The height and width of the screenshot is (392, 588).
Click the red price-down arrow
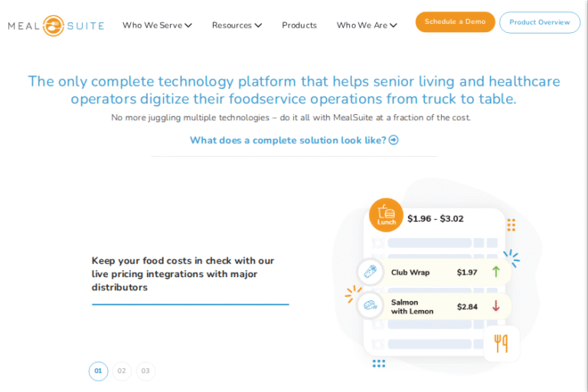point(496,306)
